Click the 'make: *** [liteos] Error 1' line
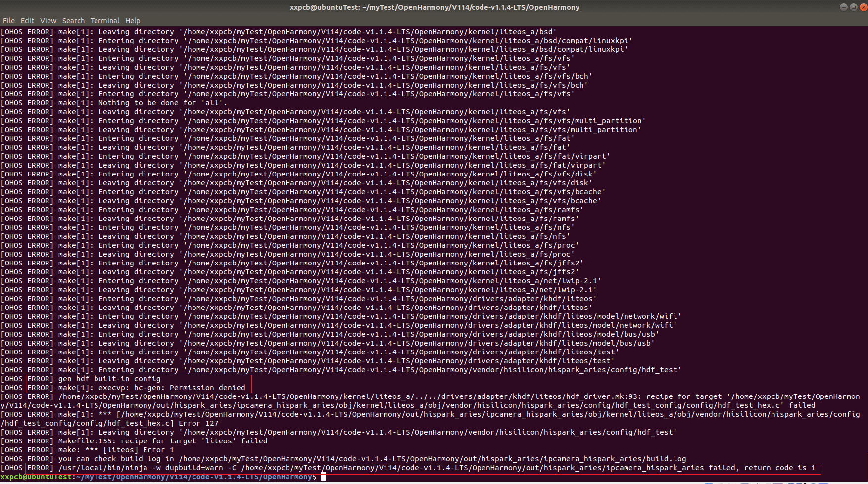868x484 pixels. 116,450
